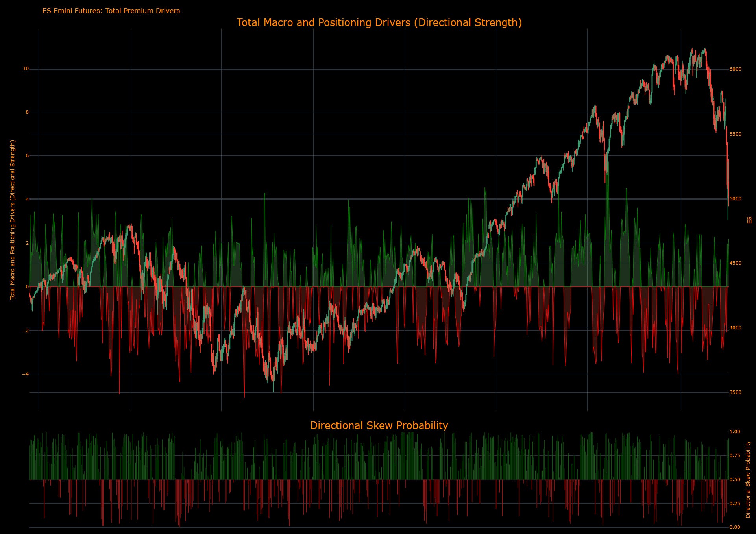Click the left axis tick label −4
This screenshot has height=534, width=756.
click(x=26, y=374)
